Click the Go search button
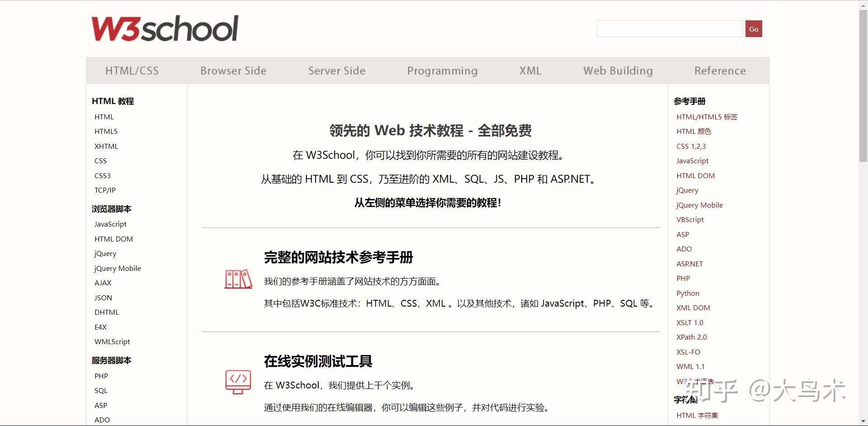This screenshot has height=426, width=868. coord(754,29)
